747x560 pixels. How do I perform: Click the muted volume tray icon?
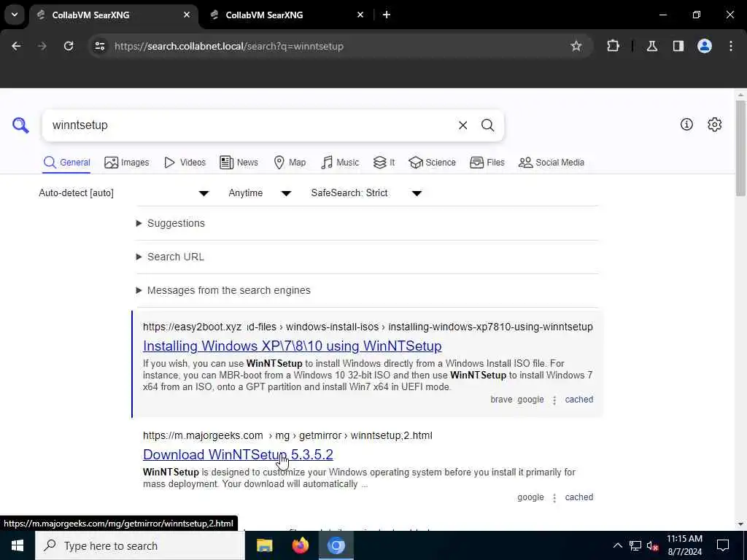click(652, 545)
